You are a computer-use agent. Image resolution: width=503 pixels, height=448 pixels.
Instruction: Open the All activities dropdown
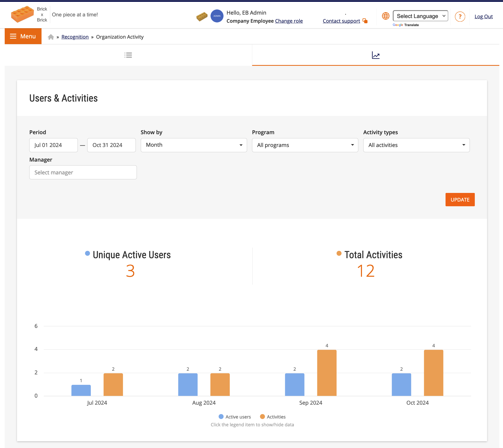(x=416, y=145)
